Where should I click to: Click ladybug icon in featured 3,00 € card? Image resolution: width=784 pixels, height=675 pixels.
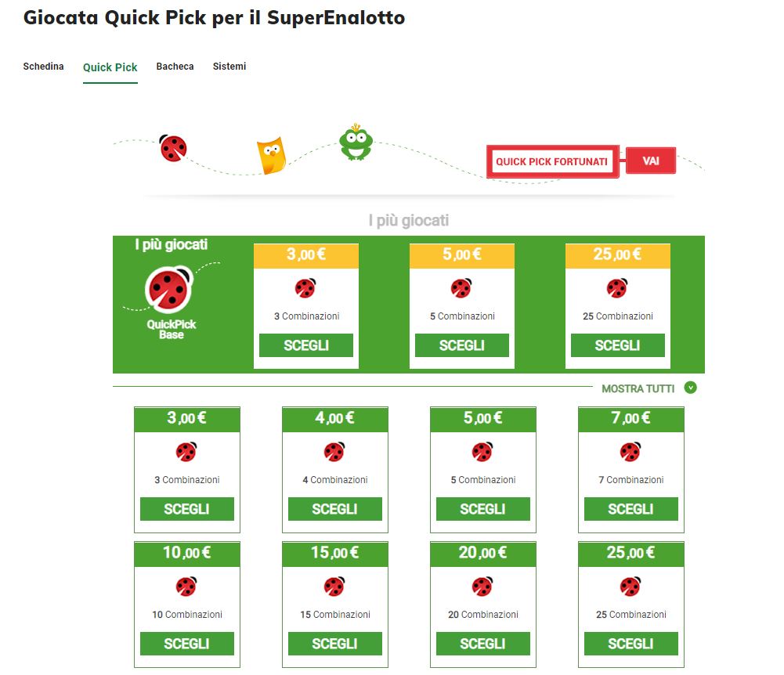(x=305, y=288)
